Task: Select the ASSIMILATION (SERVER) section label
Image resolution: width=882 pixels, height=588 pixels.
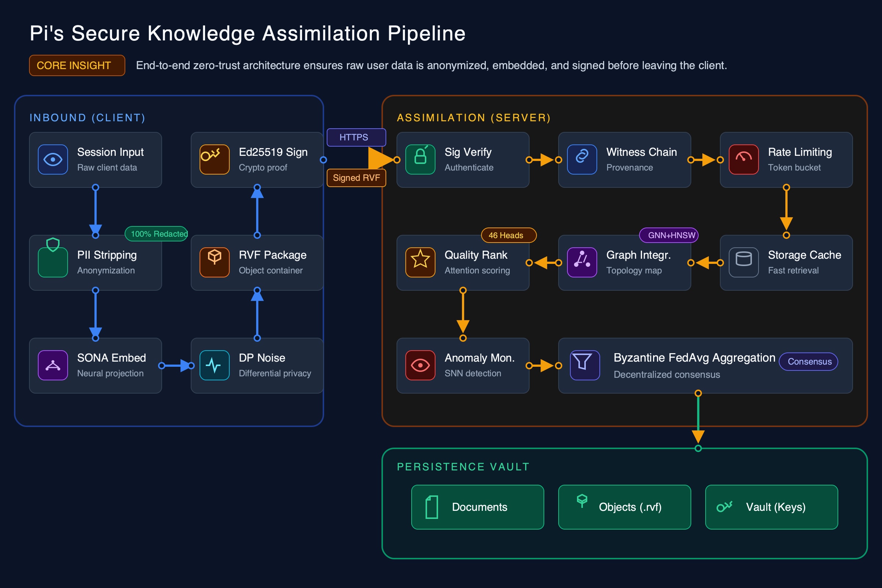Action: 474,117
